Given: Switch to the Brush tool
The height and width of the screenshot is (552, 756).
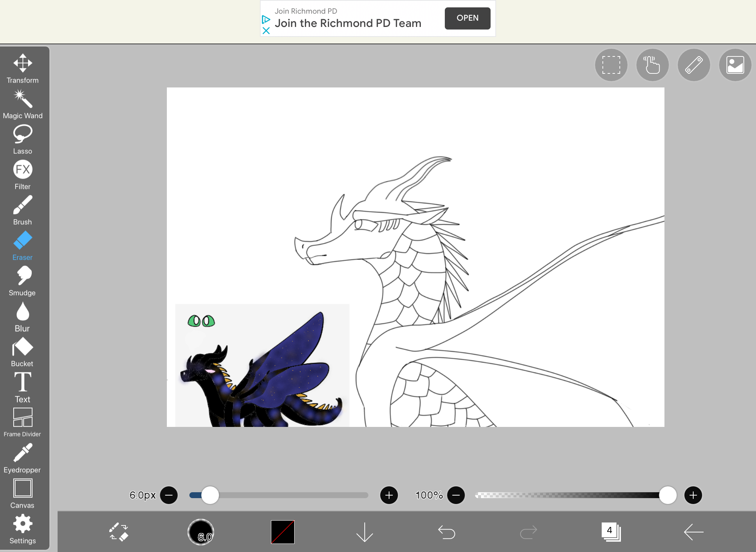Looking at the screenshot, I should point(23,210).
